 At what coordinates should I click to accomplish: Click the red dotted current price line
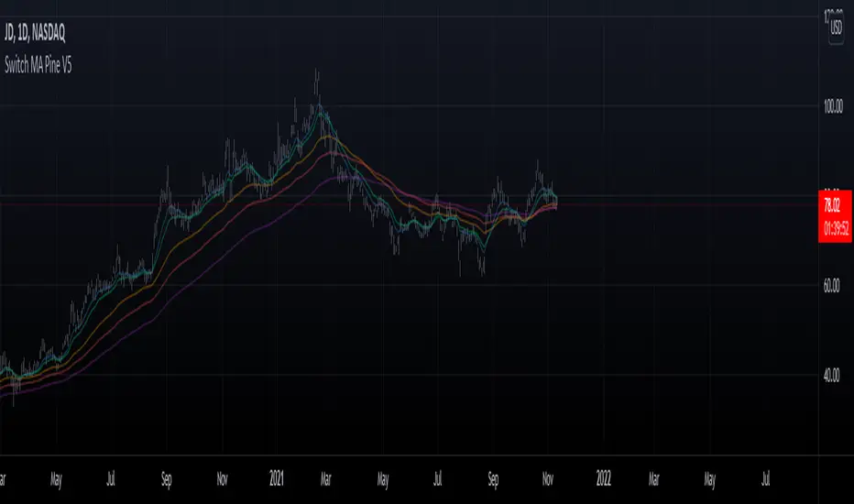(687, 204)
